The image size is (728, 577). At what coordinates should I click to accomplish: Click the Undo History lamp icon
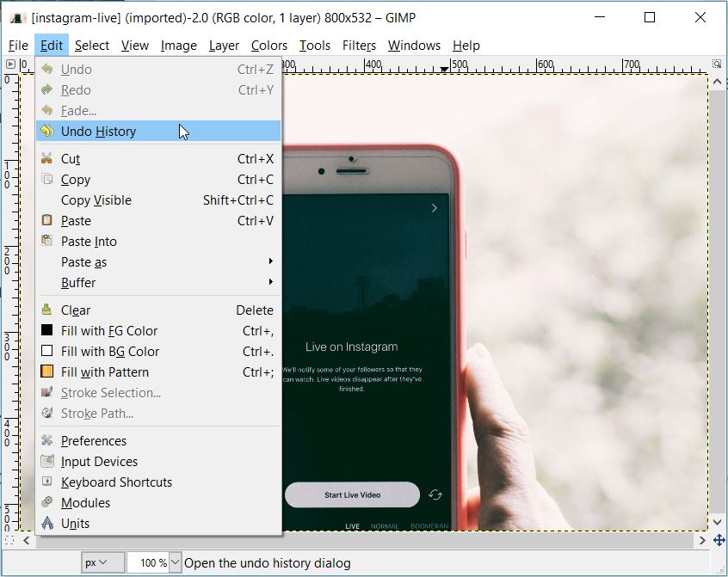pos(46,131)
